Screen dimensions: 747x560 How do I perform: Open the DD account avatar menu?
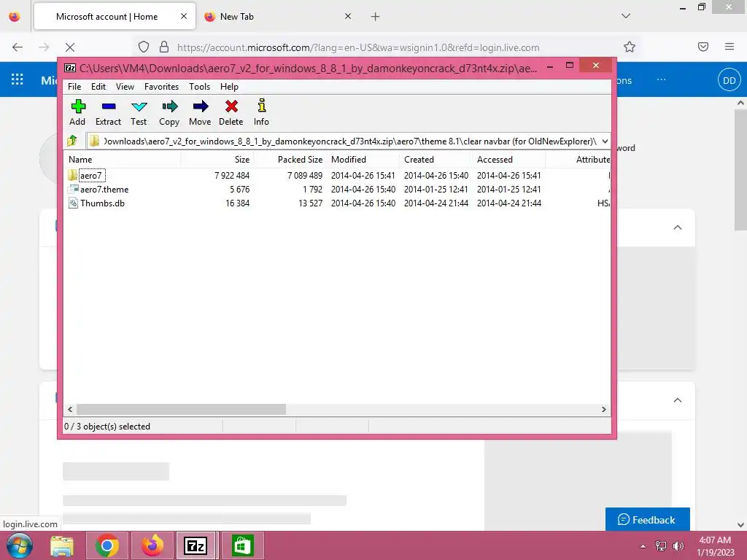[729, 80]
